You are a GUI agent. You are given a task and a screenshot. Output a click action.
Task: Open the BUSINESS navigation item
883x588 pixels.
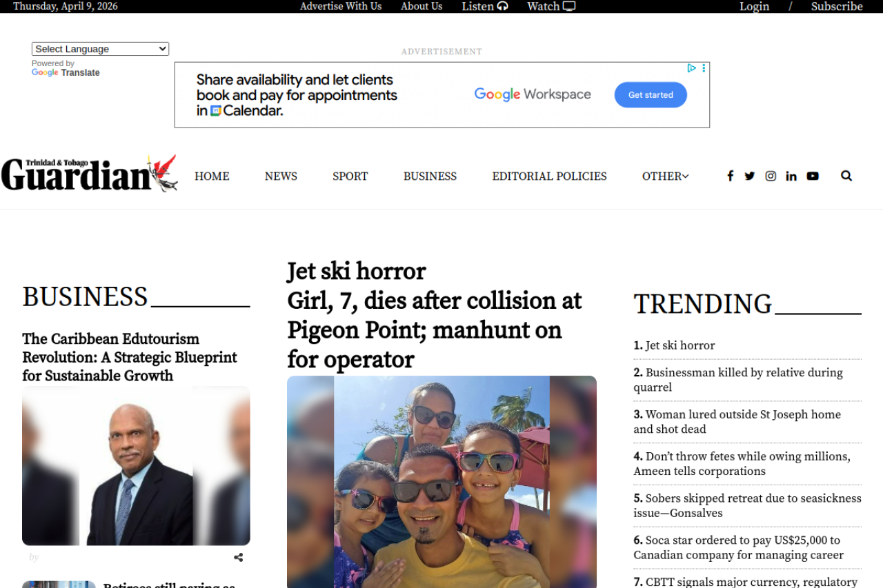pos(430,176)
